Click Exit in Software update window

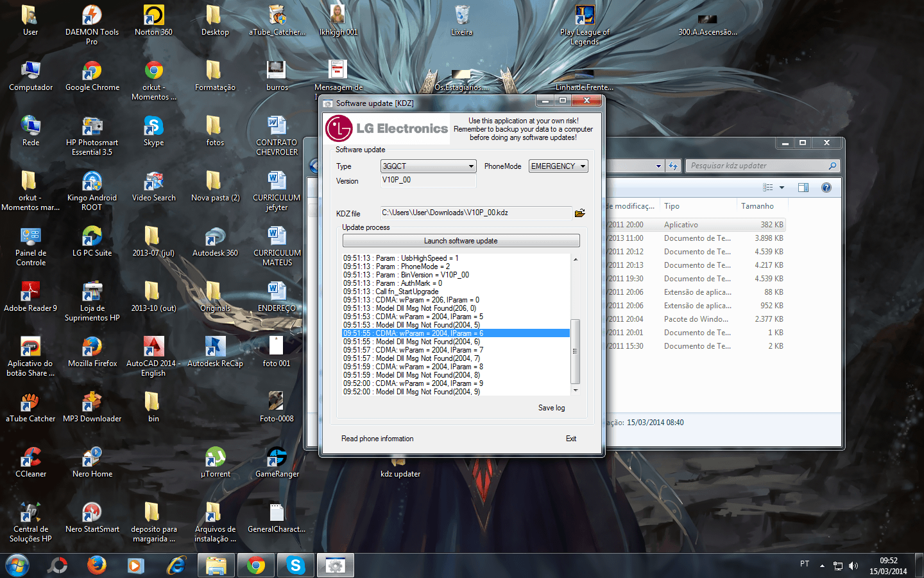pyautogui.click(x=571, y=439)
